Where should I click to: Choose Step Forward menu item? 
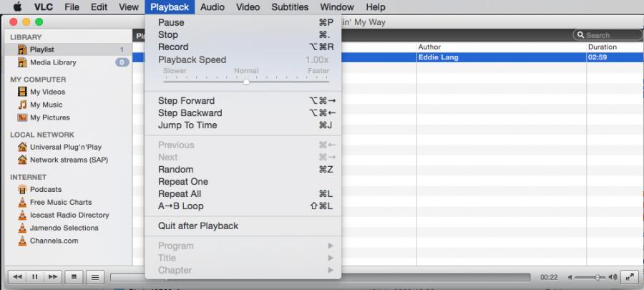(243, 101)
